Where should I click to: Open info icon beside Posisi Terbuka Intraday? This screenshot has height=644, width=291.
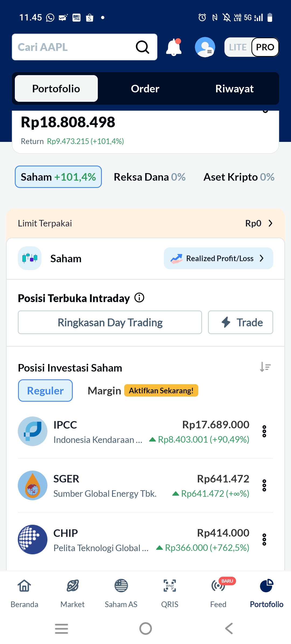coord(139,298)
